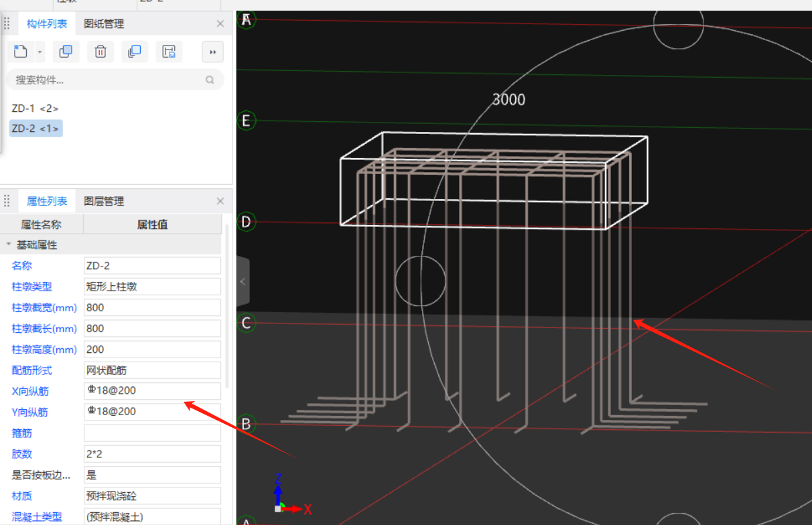
Task: Click the 柱墩截长(mm) property label
Action: pos(44,329)
